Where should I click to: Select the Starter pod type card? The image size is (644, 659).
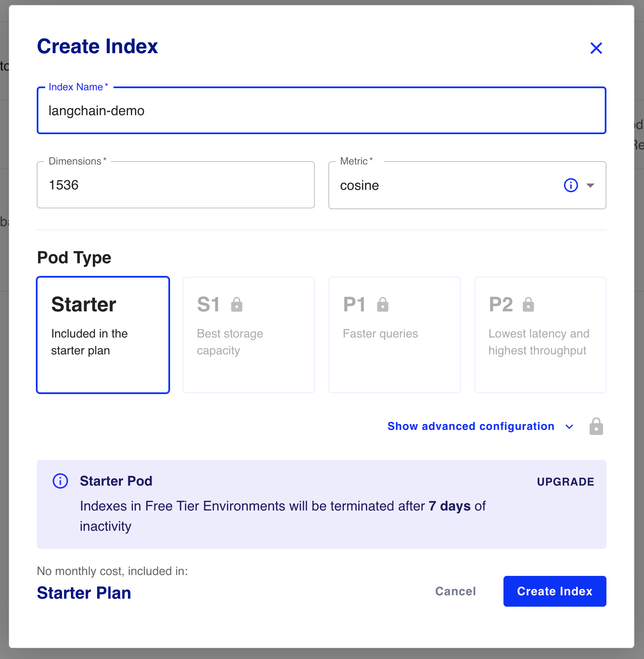coord(103,335)
